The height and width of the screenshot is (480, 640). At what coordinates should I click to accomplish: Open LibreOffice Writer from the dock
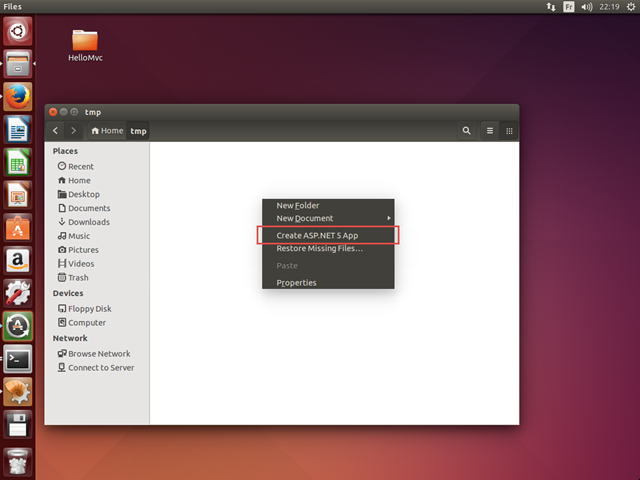pyautogui.click(x=18, y=129)
